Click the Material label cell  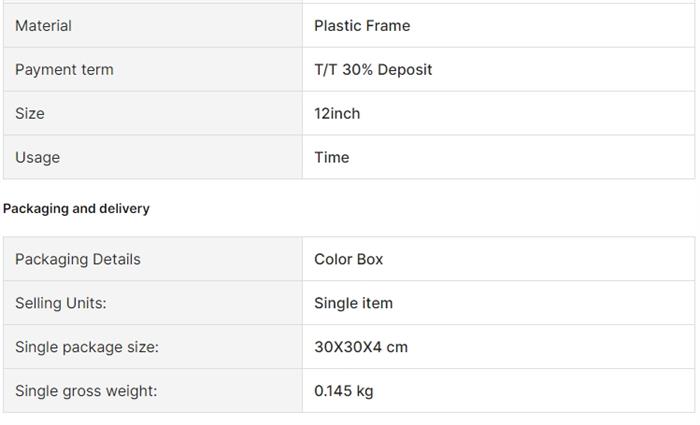(x=153, y=25)
